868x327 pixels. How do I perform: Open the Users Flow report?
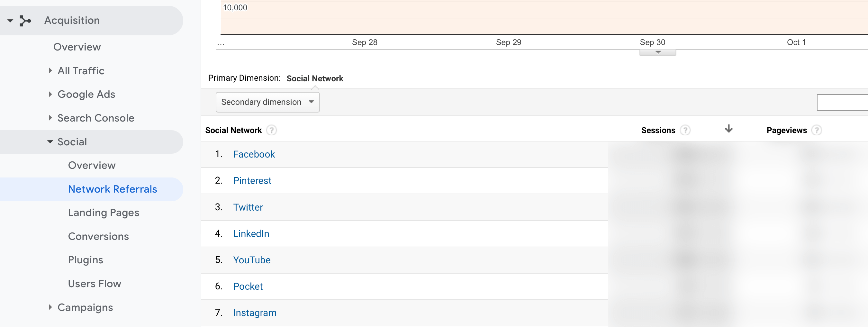pyautogui.click(x=95, y=284)
